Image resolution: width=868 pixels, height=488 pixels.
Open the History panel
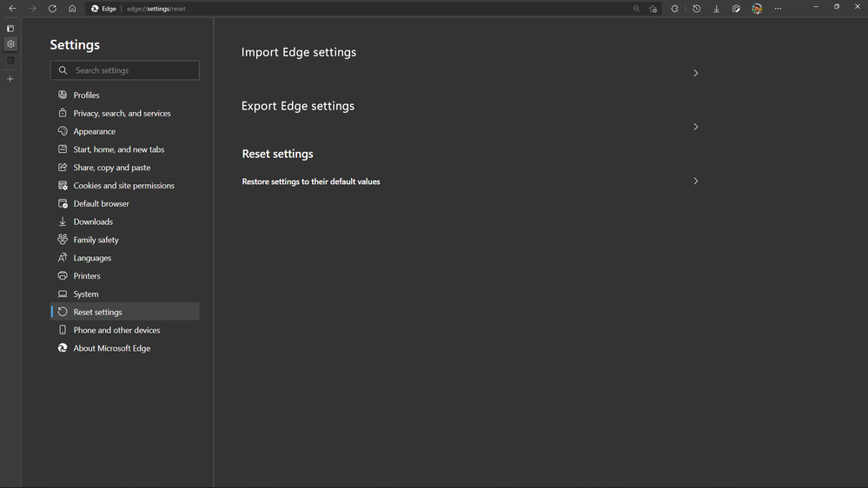pos(696,9)
